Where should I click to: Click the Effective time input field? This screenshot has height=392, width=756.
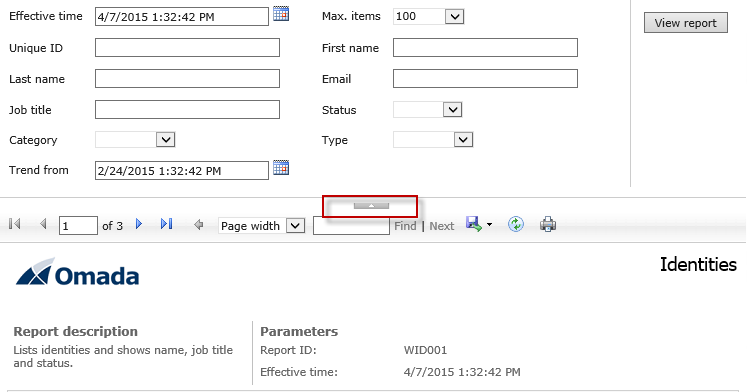coord(182,16)
